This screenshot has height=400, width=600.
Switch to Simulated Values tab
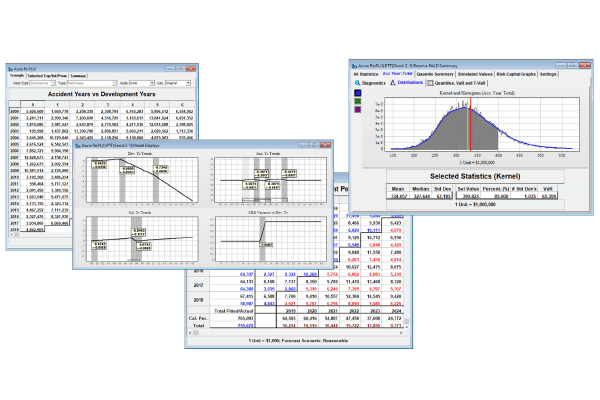tap(475, 74)
